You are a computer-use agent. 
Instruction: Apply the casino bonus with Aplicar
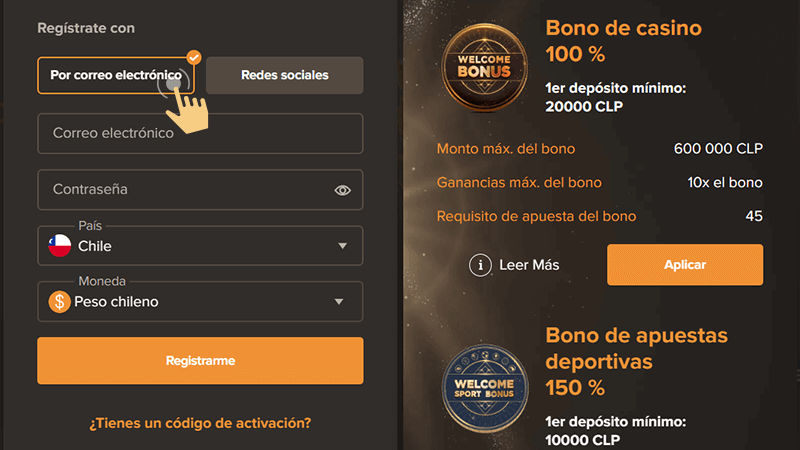point(685,265)
